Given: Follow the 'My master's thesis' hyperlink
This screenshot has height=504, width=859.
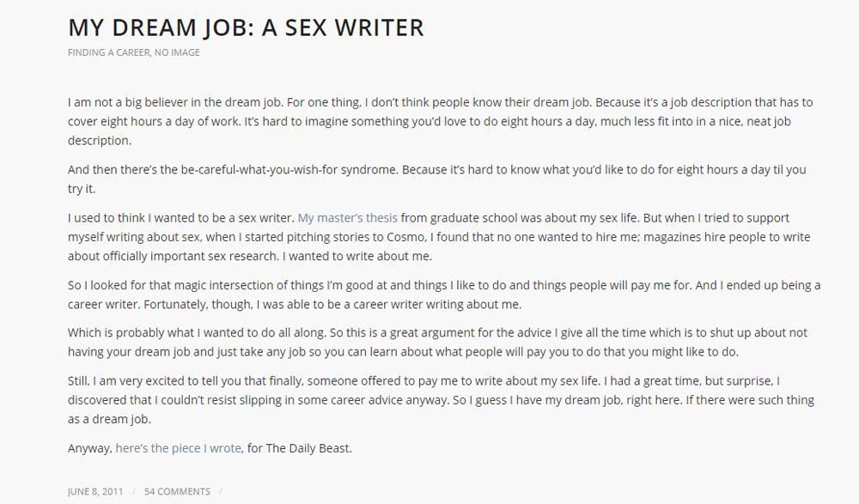Looking at the screenshot, I should (347, 218).
